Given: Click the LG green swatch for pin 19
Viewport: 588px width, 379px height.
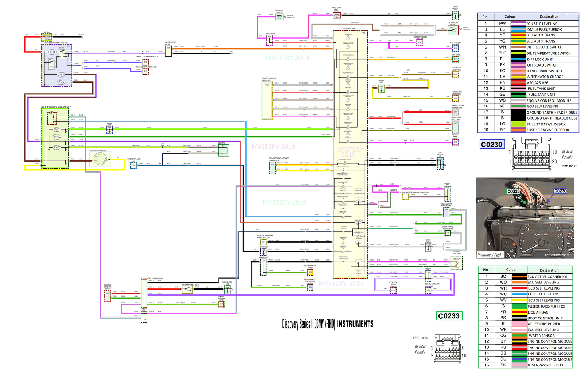Looking at the screenshot, I should [x=518, y=124].
